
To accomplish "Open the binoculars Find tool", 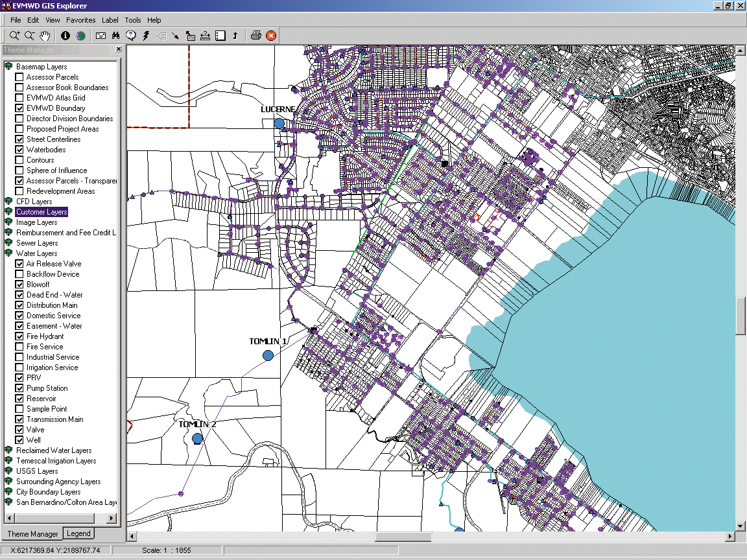I will click(116, 36).
